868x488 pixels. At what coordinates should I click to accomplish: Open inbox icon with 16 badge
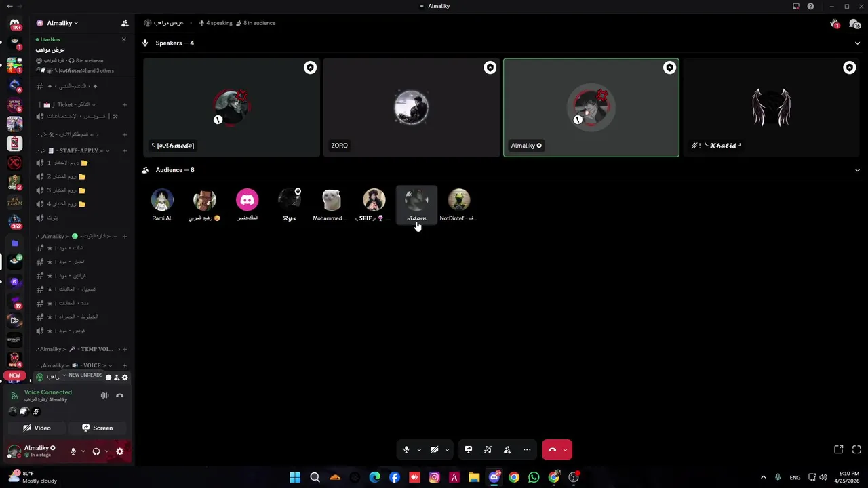tap(854, 23)
